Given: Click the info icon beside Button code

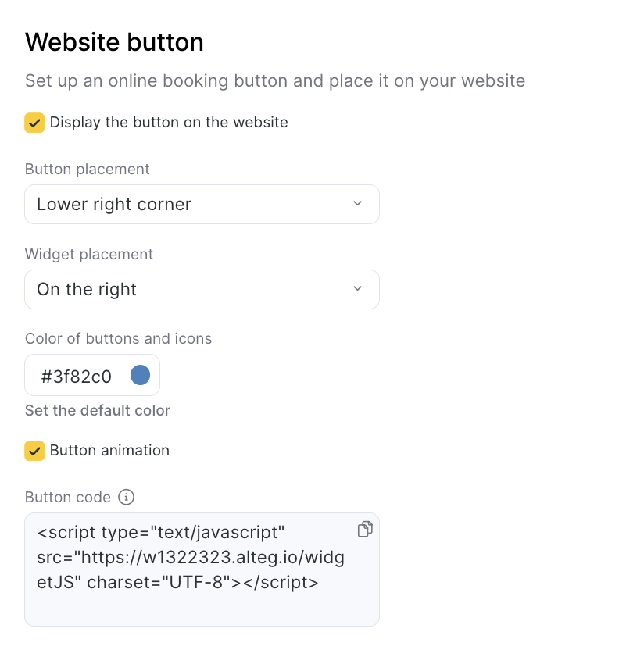Looking at the screenshot, I should click(126, 497).
